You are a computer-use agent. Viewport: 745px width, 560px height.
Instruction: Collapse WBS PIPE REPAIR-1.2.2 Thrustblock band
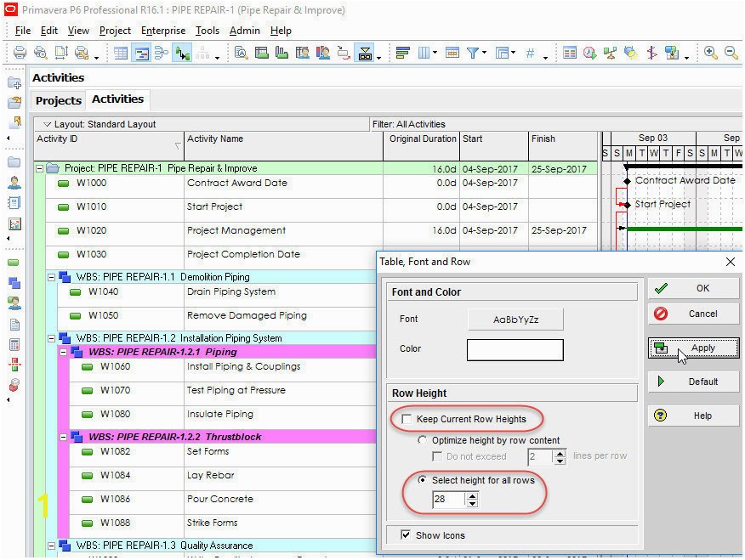63,437
